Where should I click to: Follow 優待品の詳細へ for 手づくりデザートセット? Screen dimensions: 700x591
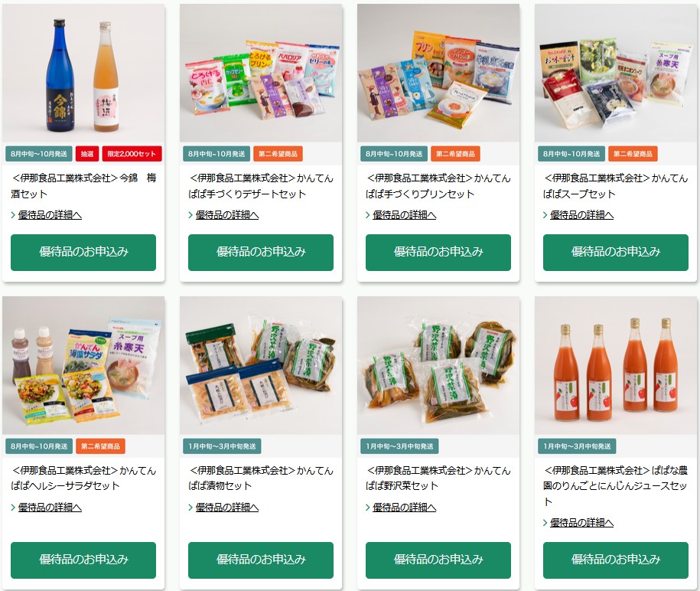coord(226,215)
